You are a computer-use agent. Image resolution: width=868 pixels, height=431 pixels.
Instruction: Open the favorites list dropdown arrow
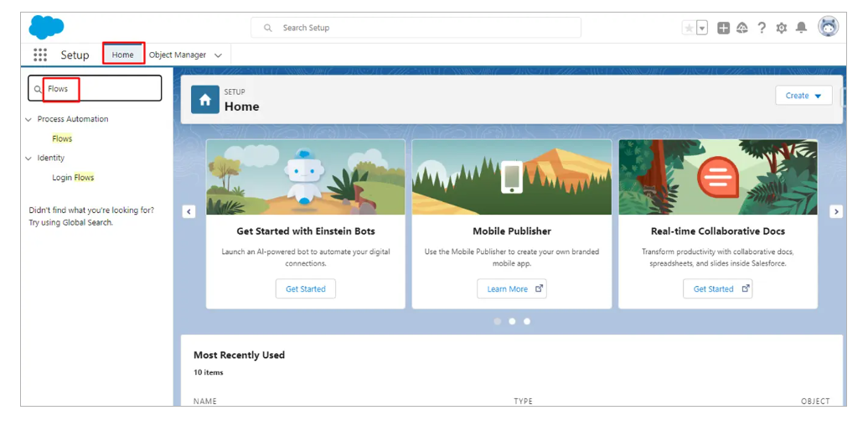coord(702,29)
